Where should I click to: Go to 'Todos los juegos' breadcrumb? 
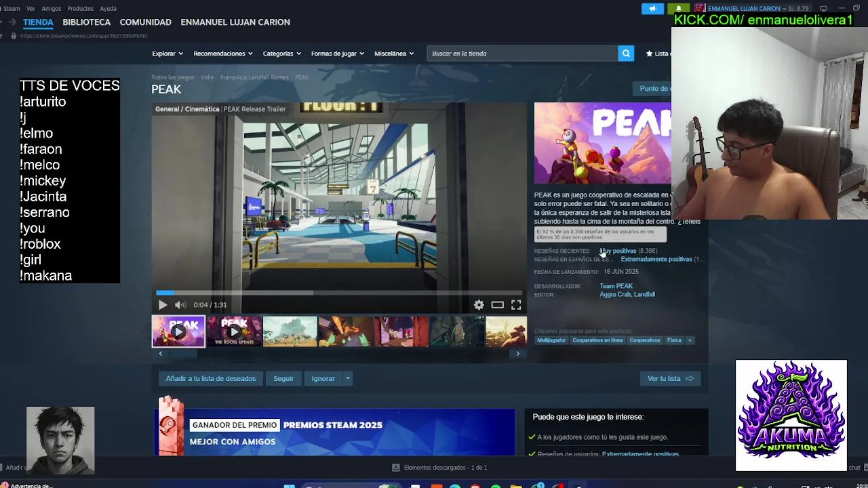coord(172,77)
